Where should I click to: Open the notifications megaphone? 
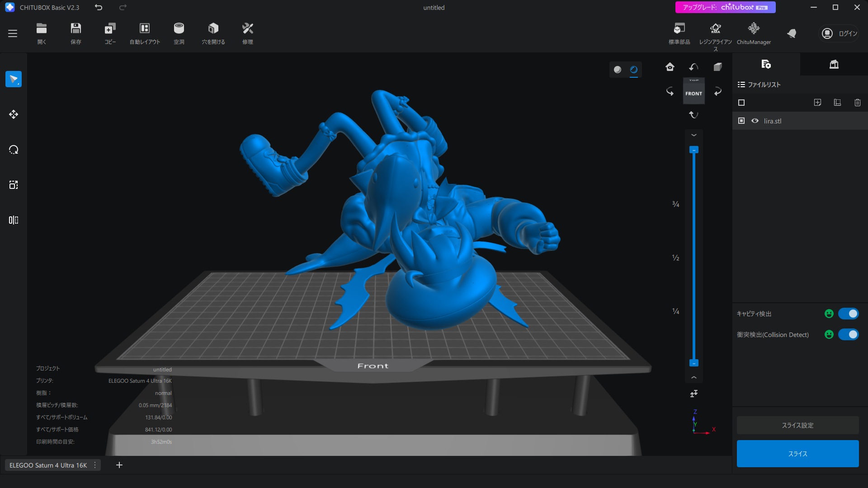792,33
